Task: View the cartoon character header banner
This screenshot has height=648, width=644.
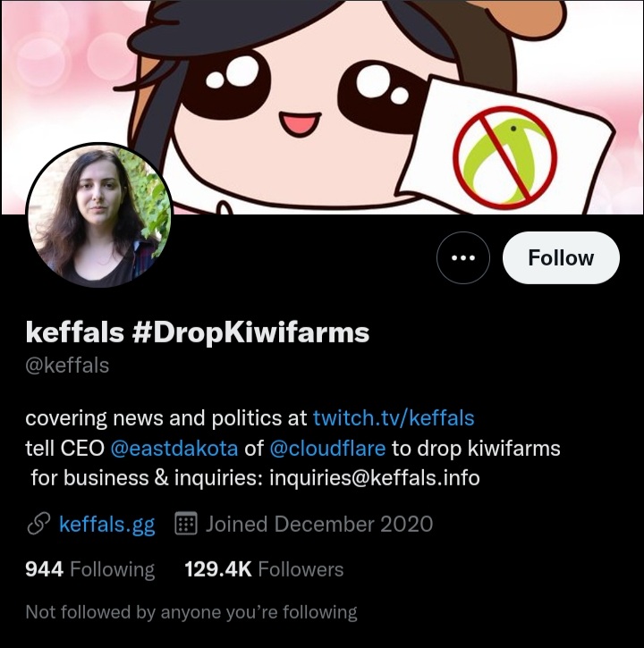Action: click(x=322, y=107)
